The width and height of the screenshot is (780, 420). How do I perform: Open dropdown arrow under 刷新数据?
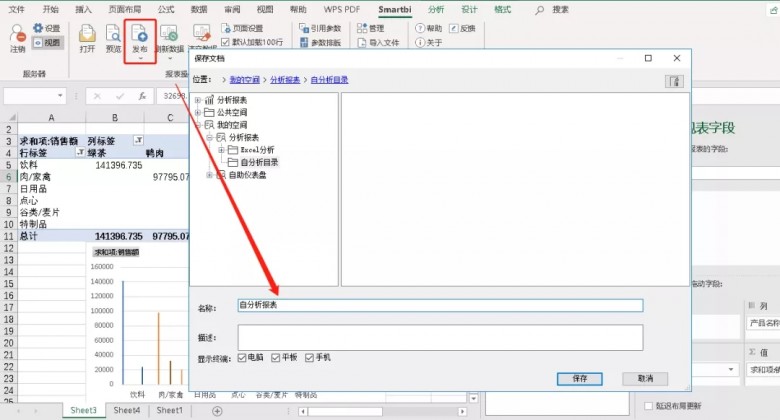point(170,58)
